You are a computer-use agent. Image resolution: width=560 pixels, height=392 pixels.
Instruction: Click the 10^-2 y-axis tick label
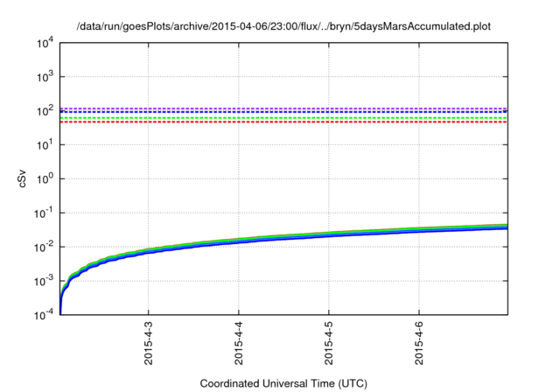43,247
